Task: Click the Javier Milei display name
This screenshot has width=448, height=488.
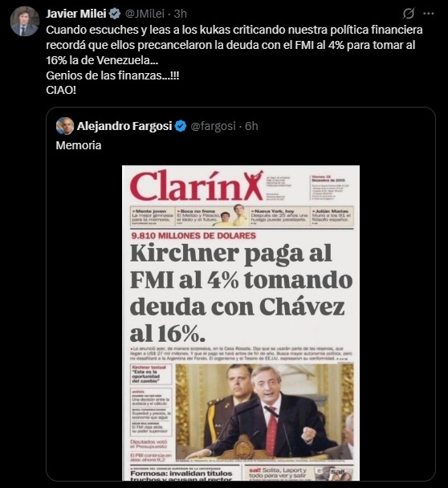Action: [x=76, y=14]
